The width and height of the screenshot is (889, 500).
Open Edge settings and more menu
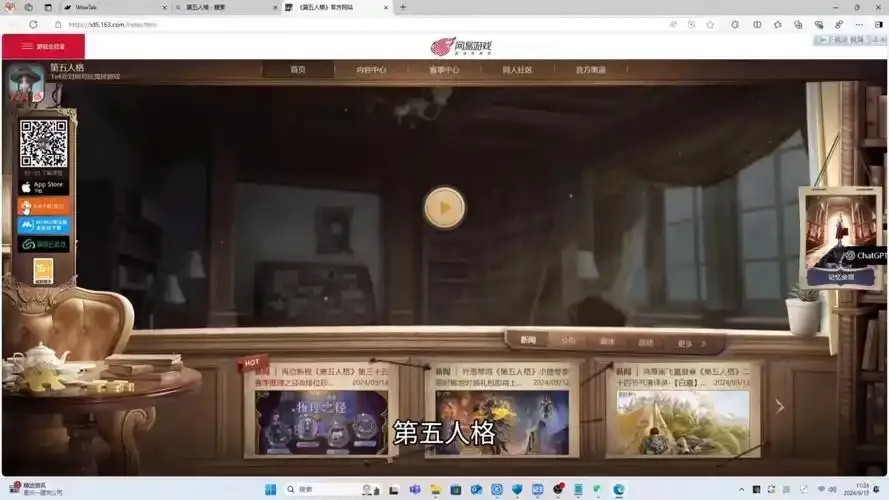tap(860, 24)
